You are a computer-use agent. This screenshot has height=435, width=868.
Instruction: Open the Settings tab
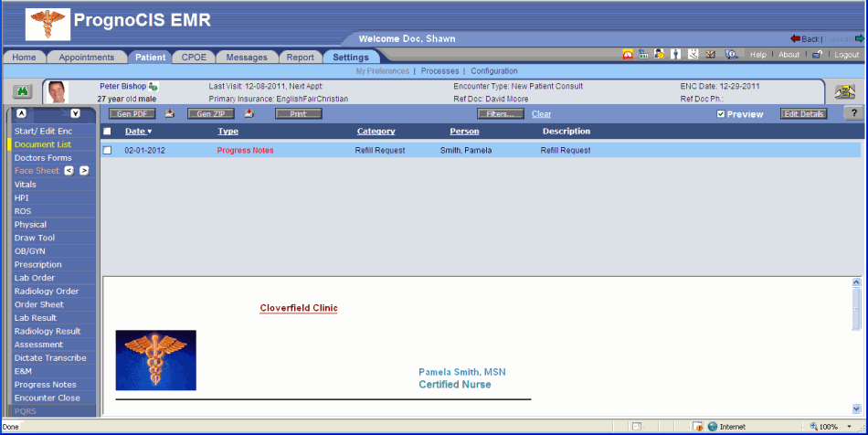tap(351, 57)
